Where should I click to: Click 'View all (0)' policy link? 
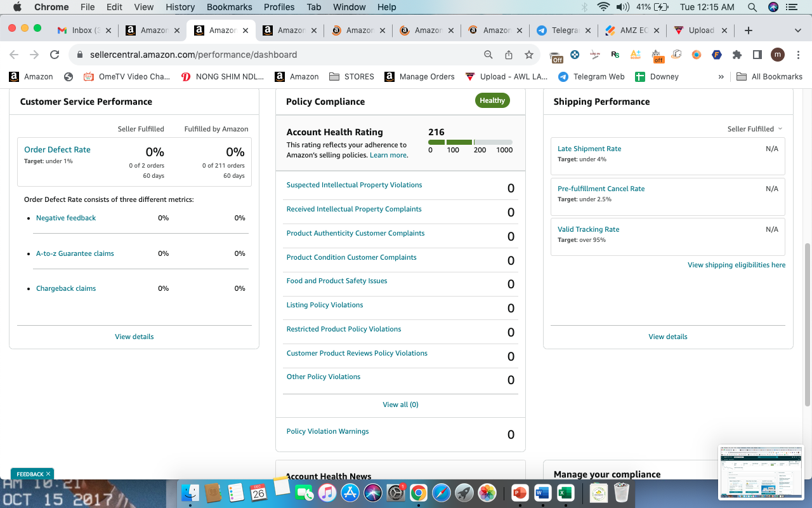click(400, 404)
